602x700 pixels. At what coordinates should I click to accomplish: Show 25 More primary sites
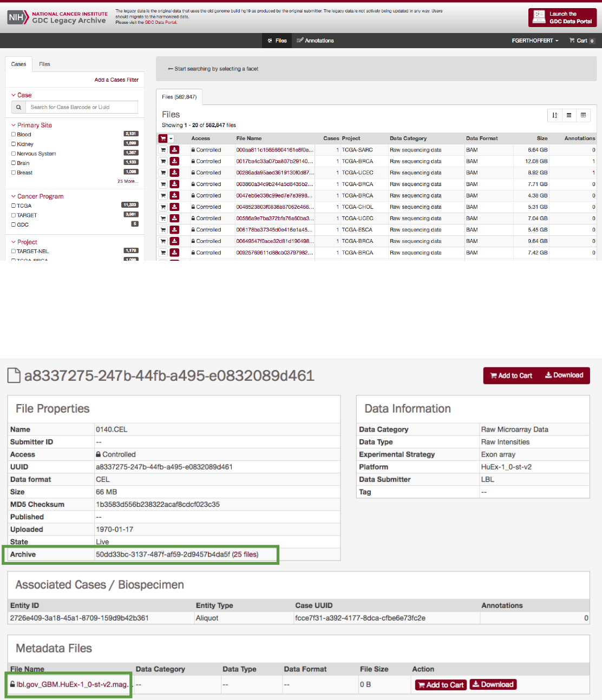tap(128, 181)
